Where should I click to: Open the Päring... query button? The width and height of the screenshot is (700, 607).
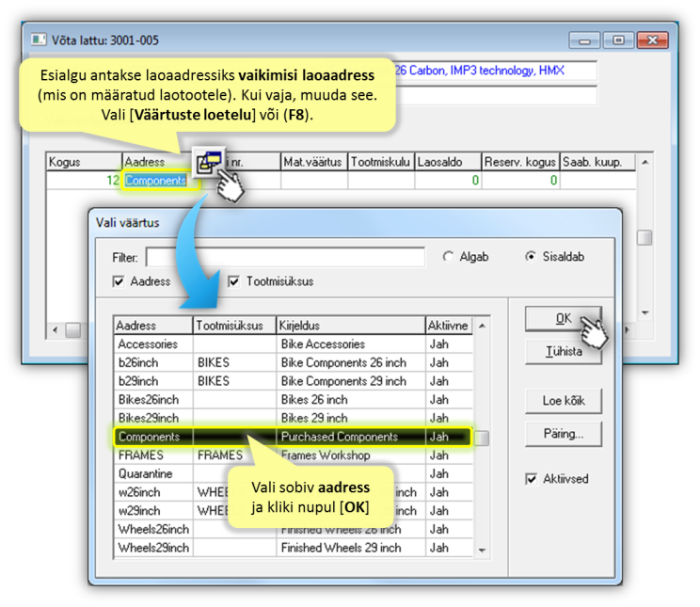coord(564,434)
